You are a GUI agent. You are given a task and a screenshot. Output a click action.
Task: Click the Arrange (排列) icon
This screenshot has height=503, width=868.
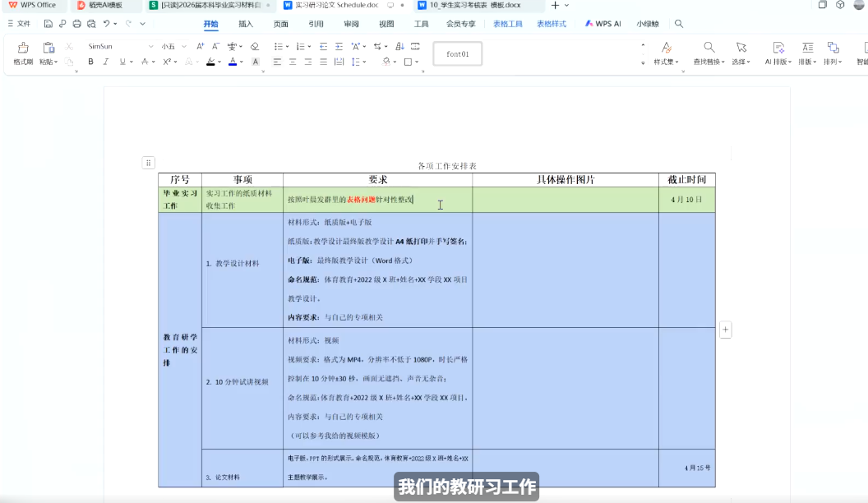pyautogui.click(x=833, y=48)
